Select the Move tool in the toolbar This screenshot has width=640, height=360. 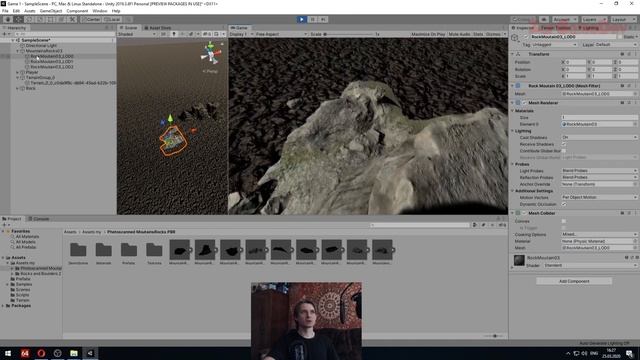pyautogui.click(x=18, y=19)
